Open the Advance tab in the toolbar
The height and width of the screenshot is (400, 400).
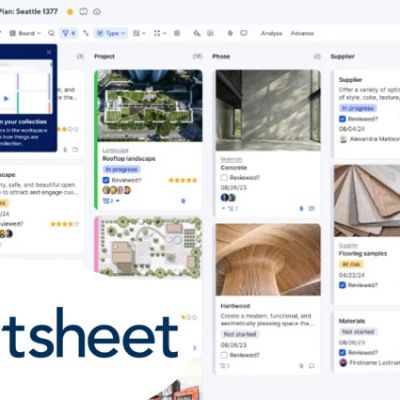[302, 33]
